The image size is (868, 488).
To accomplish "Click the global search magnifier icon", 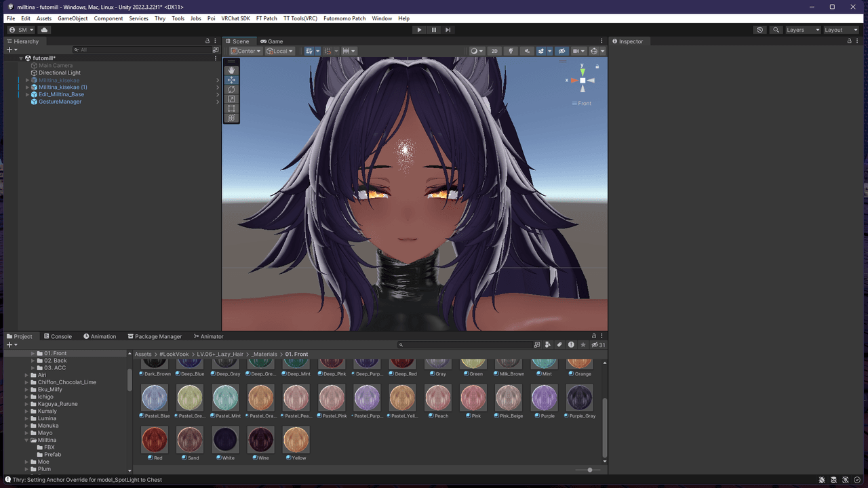I will 776,30.
